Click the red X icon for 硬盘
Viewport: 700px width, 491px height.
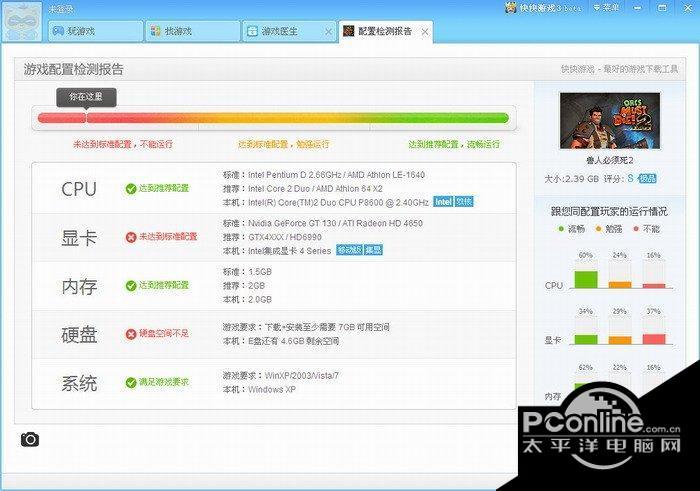131,334
